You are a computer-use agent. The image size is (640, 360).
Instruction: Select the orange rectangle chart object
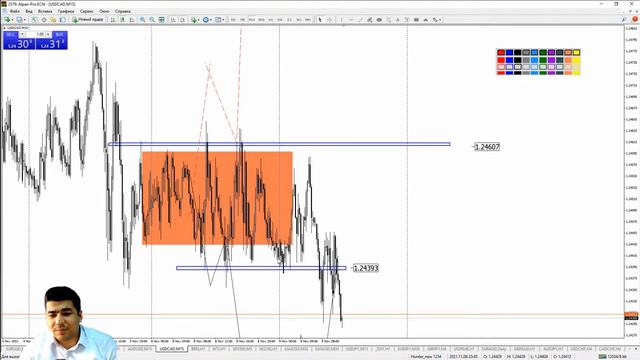click(217, 198)
